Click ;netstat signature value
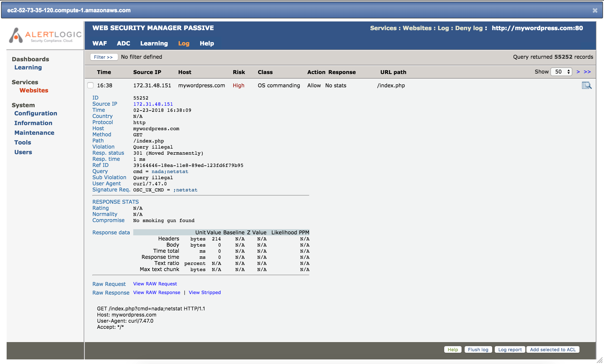 click(185, 190)
